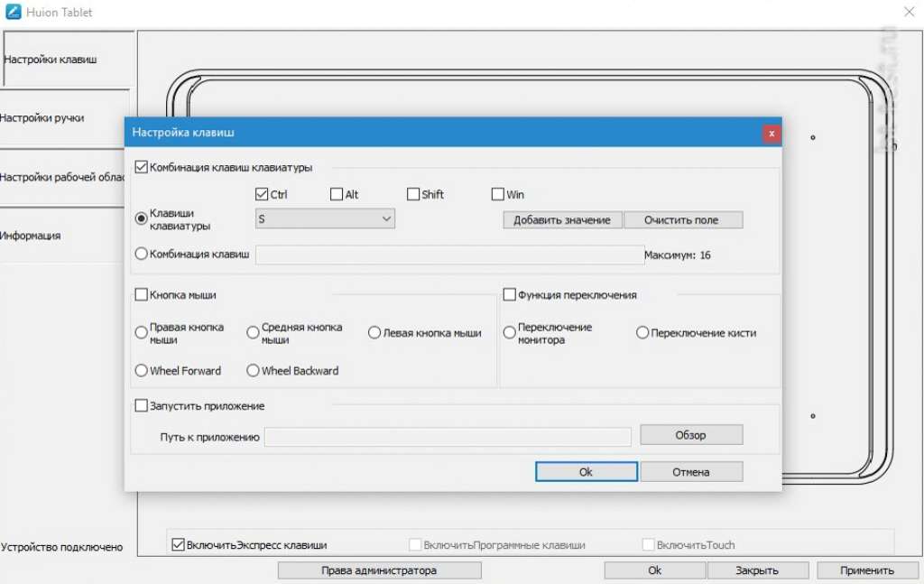924x584 pixels.
Task: Toggle the Функция переключения checkbox
Action: click(x=510, y=294)
